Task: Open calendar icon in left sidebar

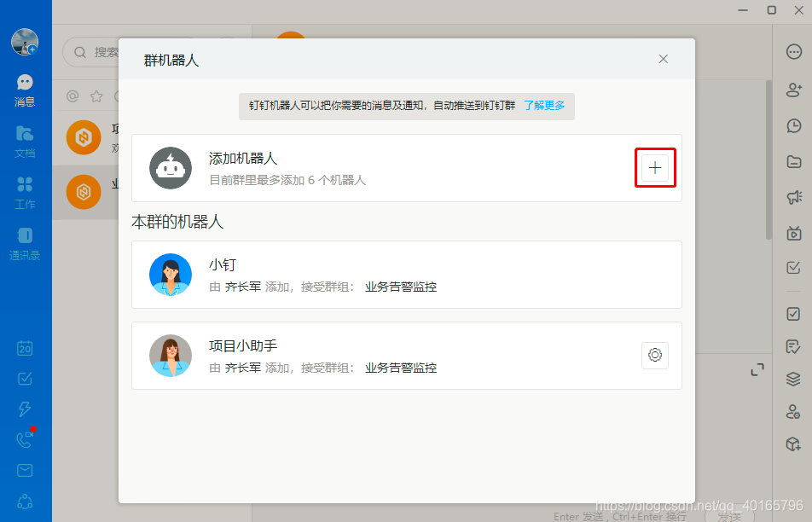Action: [25, 347]
